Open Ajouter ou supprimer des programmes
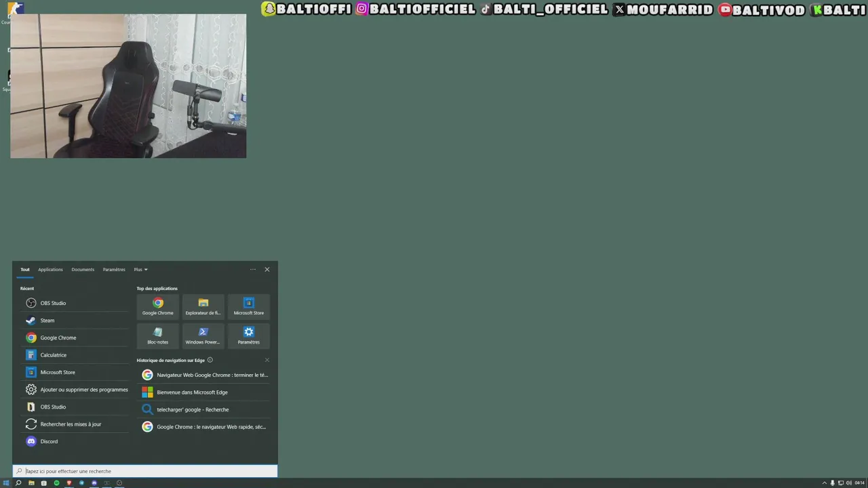 [x=75, y=390]
